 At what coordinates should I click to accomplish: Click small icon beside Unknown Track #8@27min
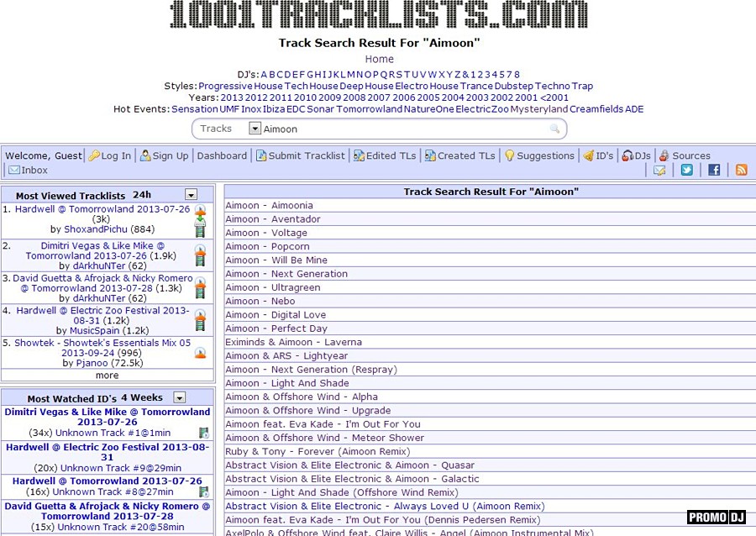(204, 491)
